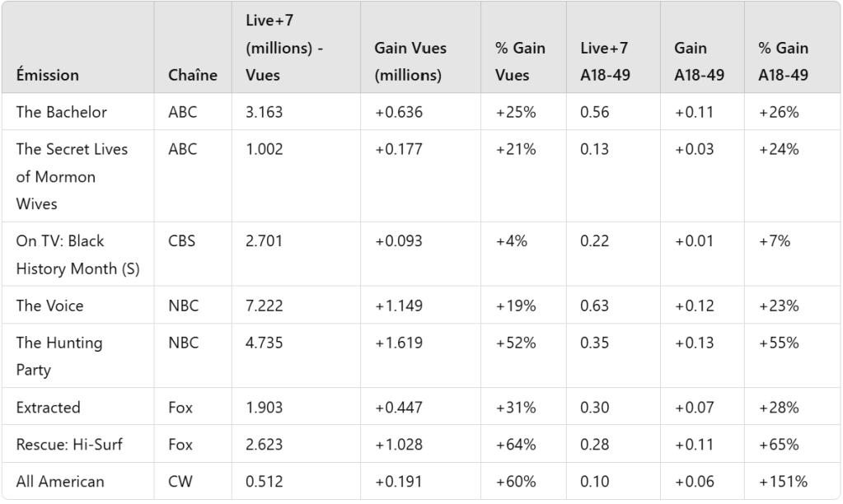
Task: Click The Hunting Party show cell
Action: [x=59, y=356]
